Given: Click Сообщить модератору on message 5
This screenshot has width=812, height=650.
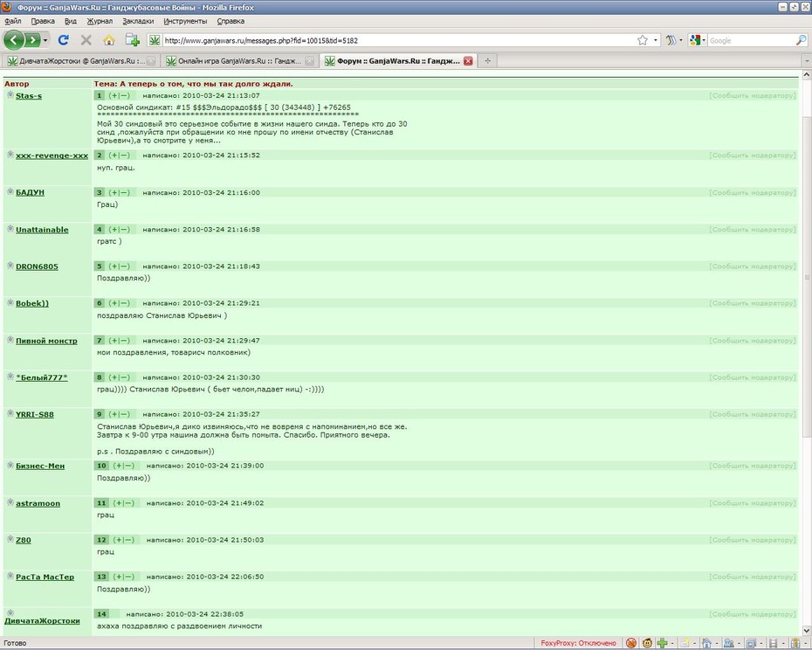Looking at the screenshot, I should tap(752, 266).
